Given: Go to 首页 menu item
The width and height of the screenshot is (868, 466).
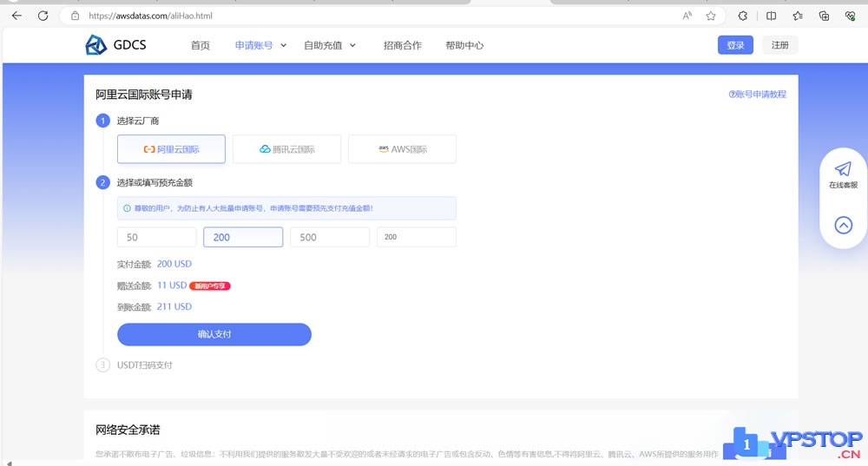Looking at the screenshot, I should 200,45.
